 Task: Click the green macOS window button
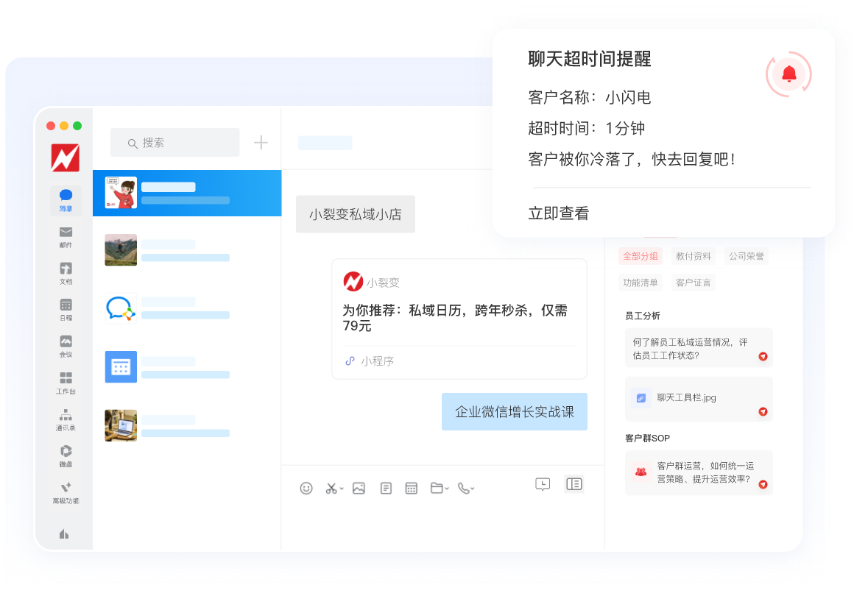point(77,126)
